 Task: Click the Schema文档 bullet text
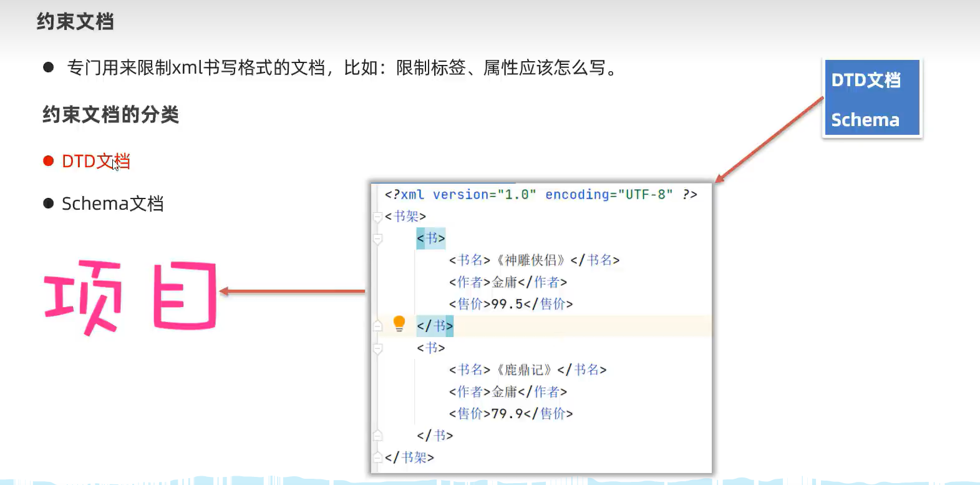pyautogui.click(x=113, y=203)
